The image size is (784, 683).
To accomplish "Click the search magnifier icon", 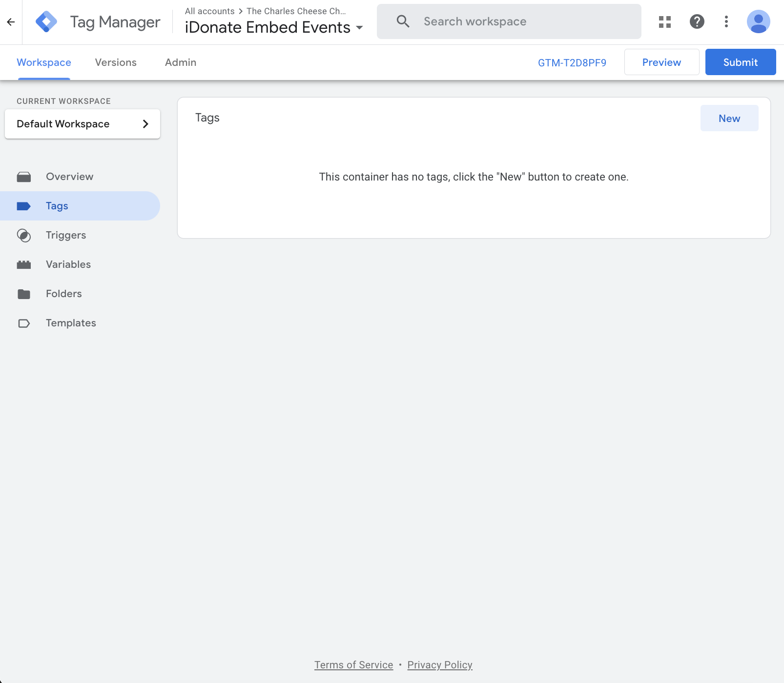I will point(403,21).
